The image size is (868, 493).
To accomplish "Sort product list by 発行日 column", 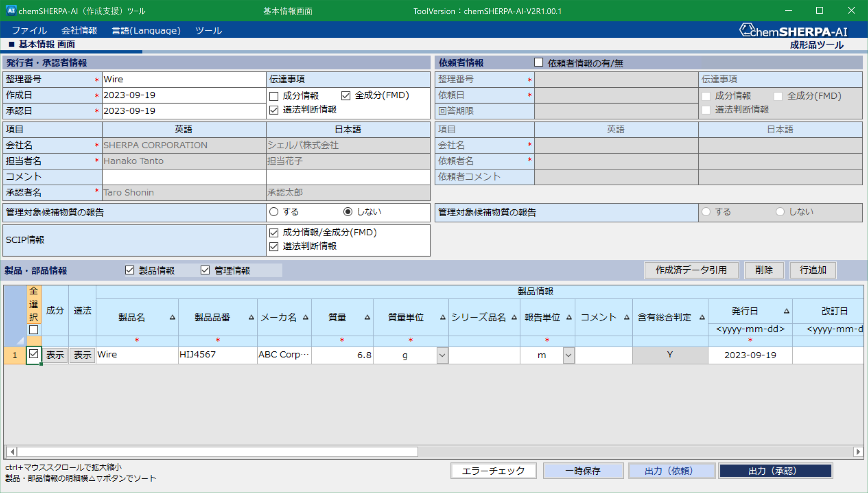I will 787,311.
